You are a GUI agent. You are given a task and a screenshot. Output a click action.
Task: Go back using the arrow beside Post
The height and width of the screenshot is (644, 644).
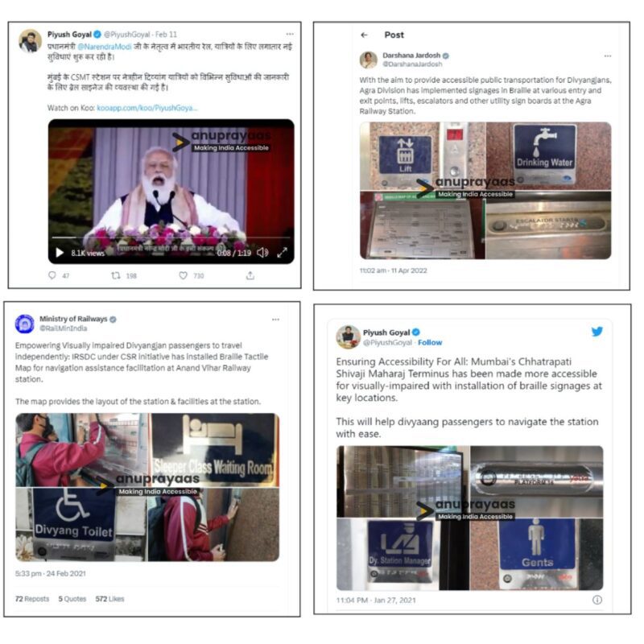[365, 35]
